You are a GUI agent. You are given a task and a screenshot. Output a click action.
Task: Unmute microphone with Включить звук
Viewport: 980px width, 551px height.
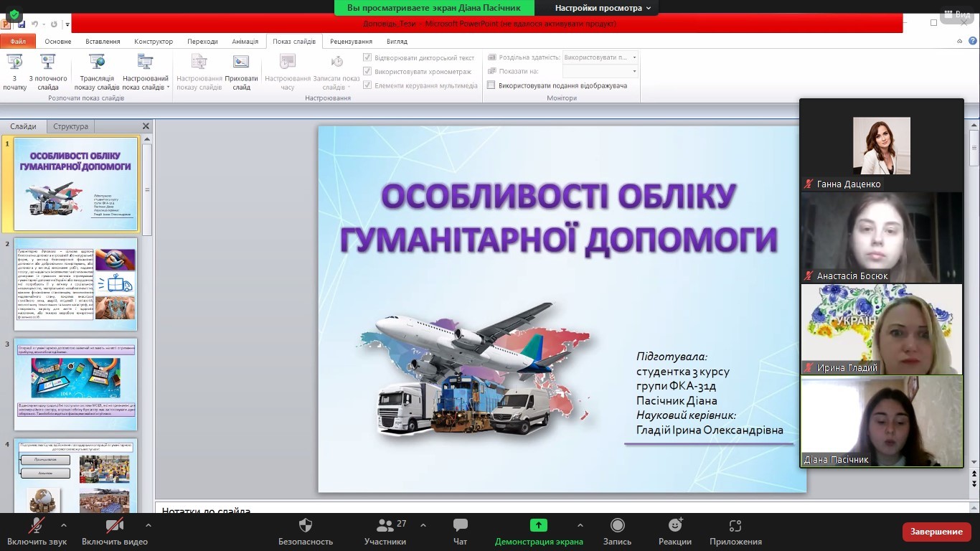click(37, 526)
